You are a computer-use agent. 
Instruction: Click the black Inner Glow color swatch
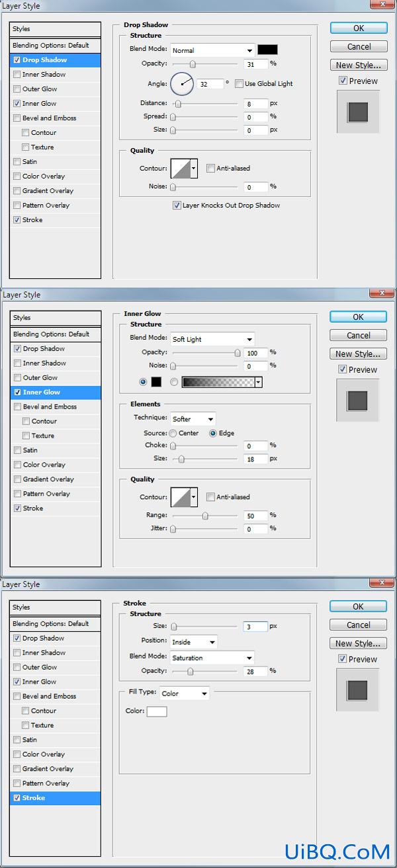click(x=157, y=381)
